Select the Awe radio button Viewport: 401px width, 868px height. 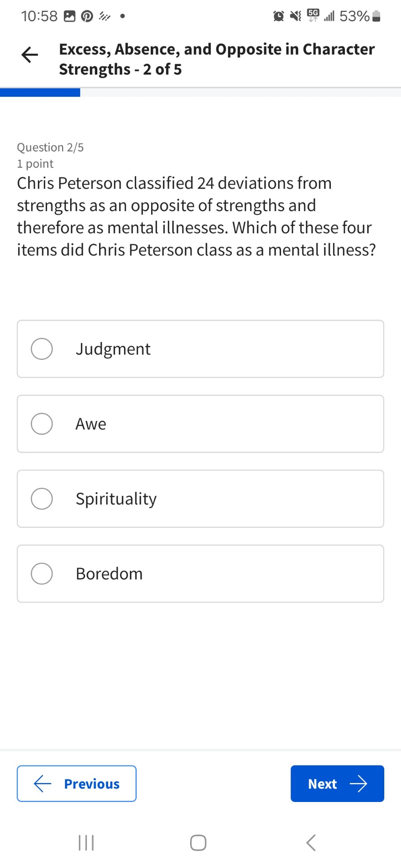click(42, 424)
